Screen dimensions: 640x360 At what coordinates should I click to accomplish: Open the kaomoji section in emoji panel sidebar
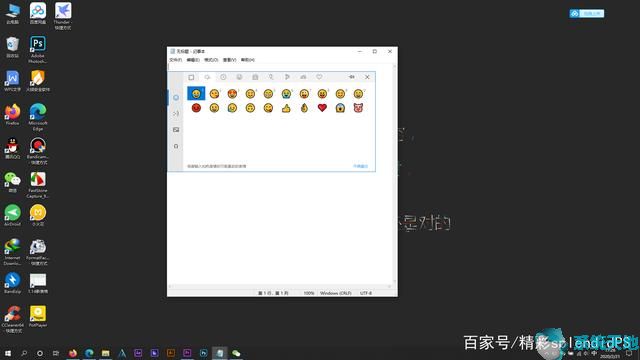(176, 113)
